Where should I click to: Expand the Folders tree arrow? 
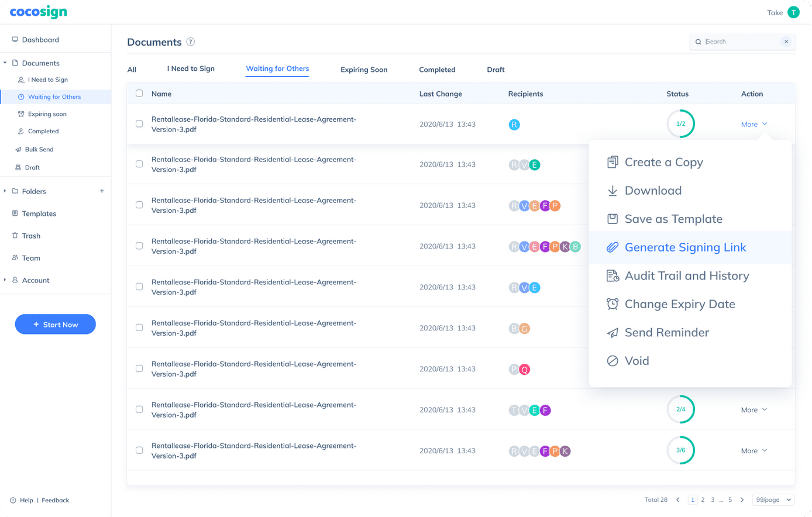click(x=5, y=191)
